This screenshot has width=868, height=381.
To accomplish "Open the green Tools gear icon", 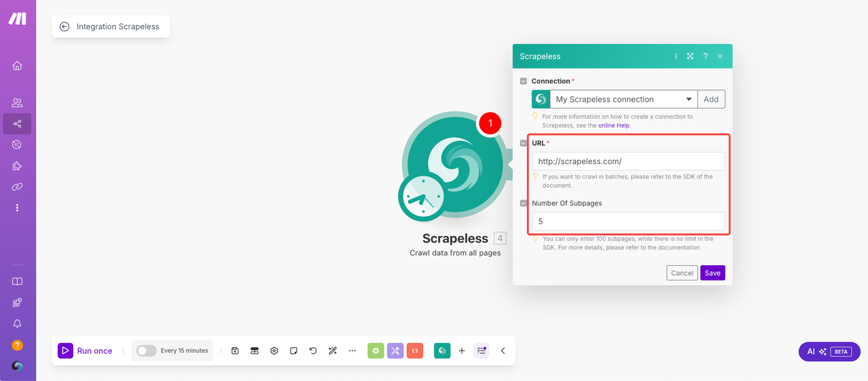I will 376,350.
